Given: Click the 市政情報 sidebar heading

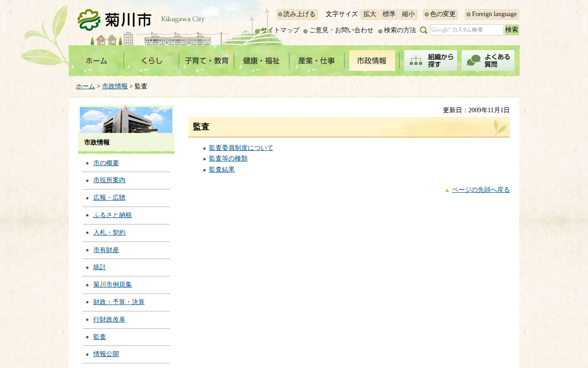Looking at the screenshot, I should 97,143.
